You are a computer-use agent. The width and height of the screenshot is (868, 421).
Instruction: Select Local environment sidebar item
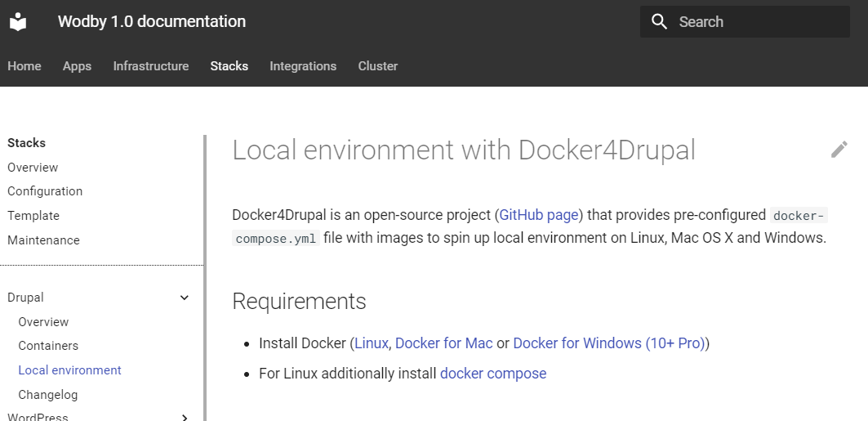click(x=69, y=370)
